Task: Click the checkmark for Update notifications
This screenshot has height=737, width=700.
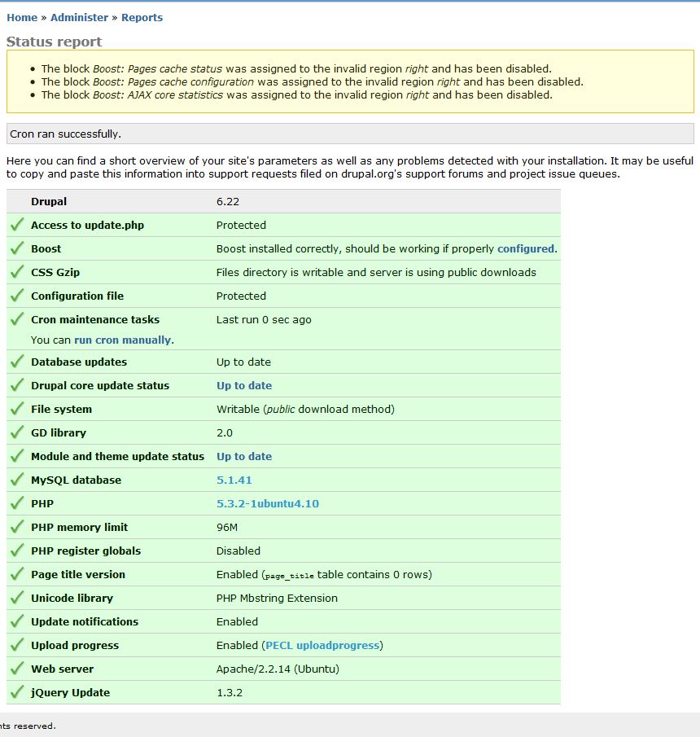Action: point(17,621)
